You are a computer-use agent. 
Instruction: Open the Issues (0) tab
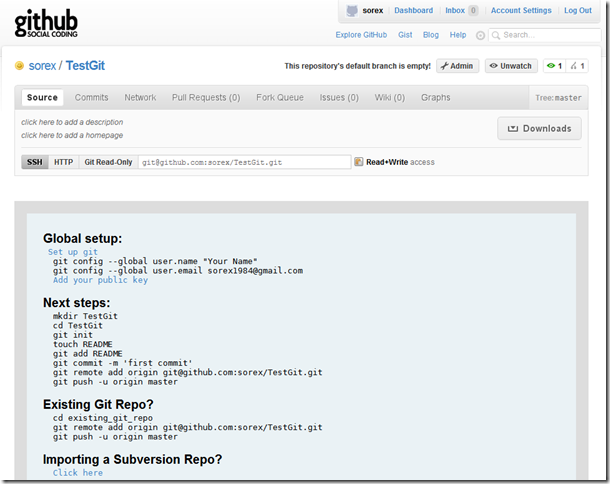pyautogui.click(x=339, y=97)
